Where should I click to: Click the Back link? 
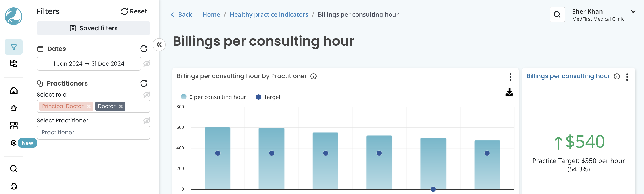181,14
